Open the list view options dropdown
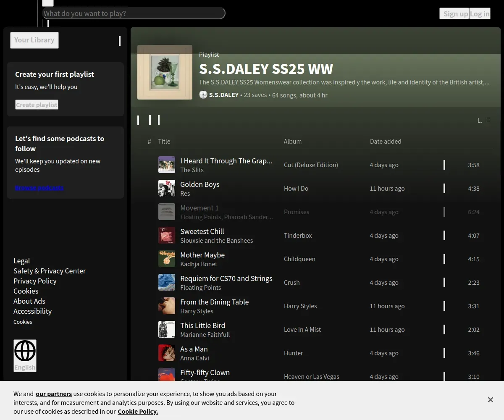 click(484, 120)
